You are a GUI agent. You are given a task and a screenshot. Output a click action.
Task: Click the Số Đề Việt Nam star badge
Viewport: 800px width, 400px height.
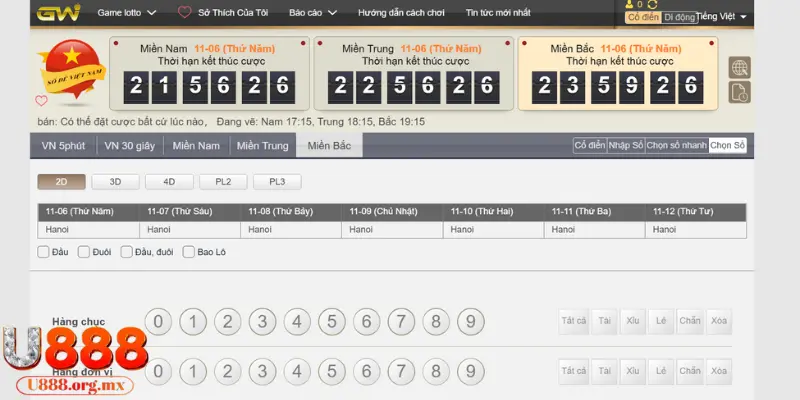72,69
